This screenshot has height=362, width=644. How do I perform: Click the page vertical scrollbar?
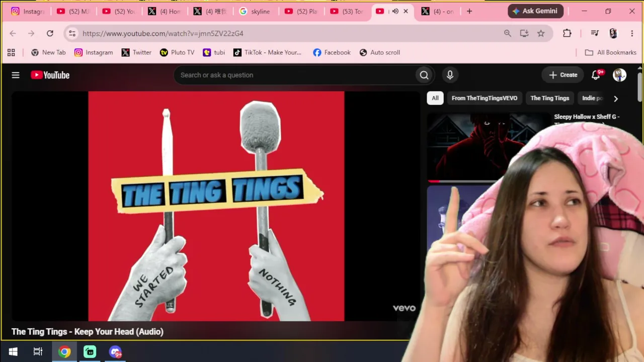[640, 88]
